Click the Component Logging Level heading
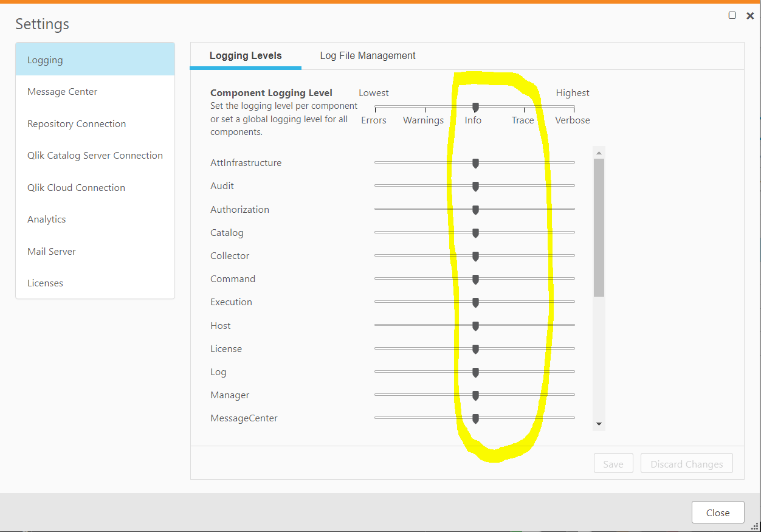Image resolution: width=761 pixels, height=532 pixels. click(x=272, y=93)
